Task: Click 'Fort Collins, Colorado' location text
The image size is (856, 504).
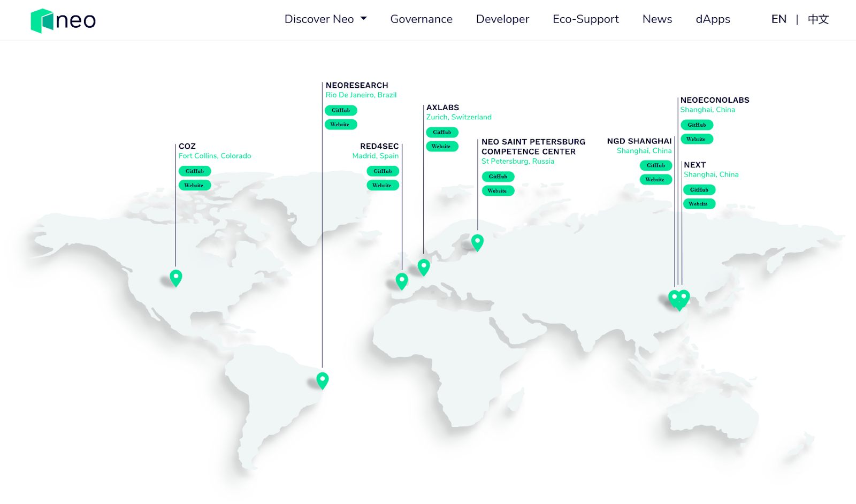Action: pos(215,156)
